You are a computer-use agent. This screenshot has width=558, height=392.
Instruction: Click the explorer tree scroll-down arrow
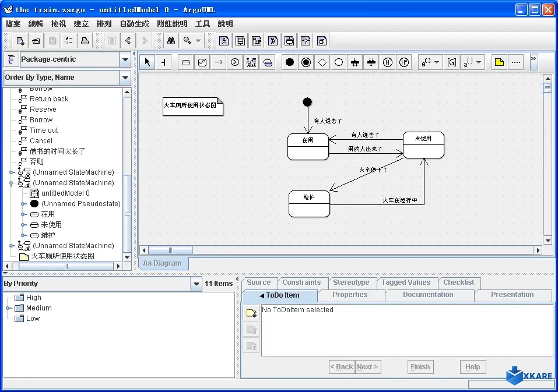click(x=127, y=257)
